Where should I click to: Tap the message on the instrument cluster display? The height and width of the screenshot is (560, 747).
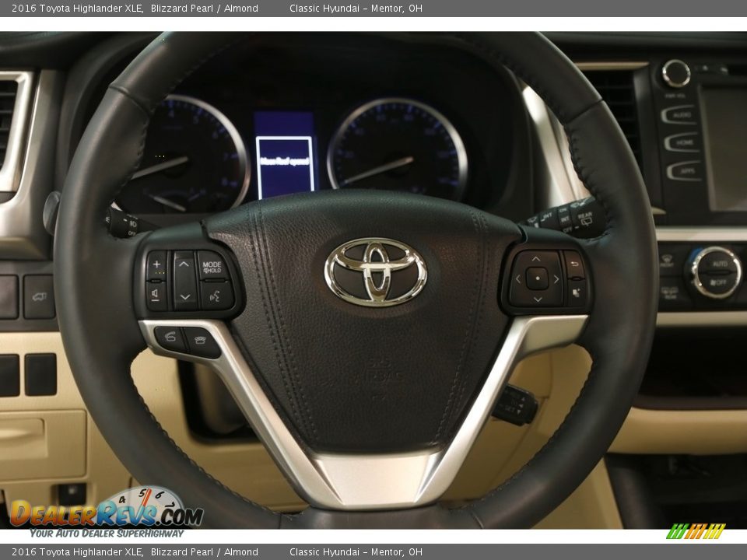pyautogui.click(x=286, y=160)
